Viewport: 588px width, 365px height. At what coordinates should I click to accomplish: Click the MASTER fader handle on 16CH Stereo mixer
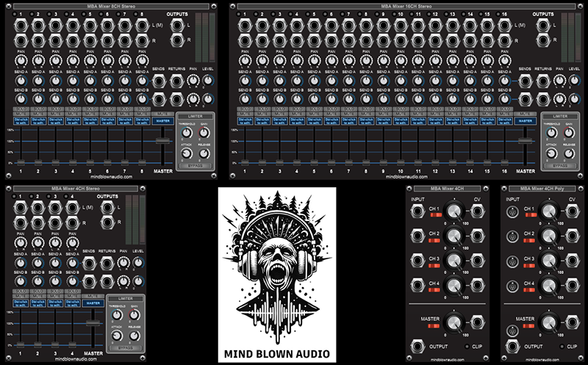[x=525, y=140]
